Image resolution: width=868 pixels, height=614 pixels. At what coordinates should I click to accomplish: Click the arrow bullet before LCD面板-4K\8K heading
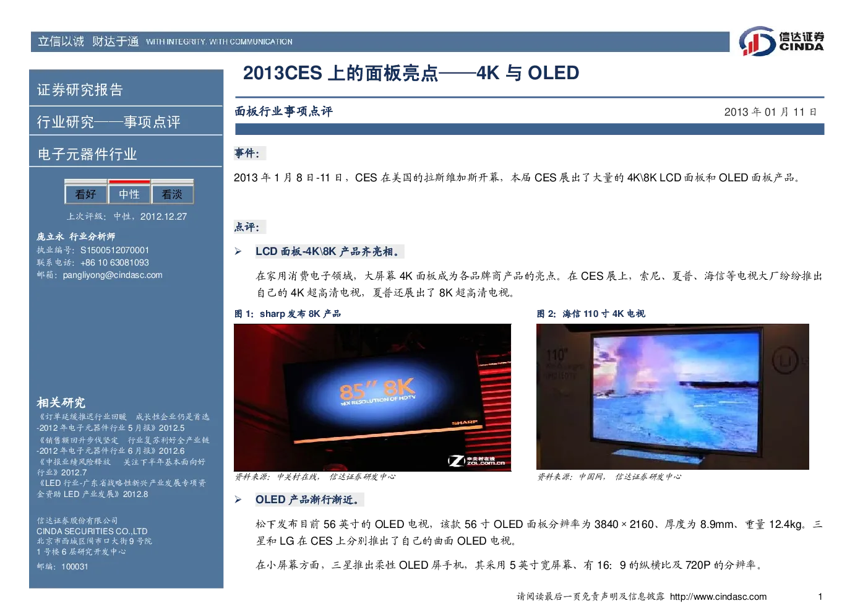(x=238, y=251)
